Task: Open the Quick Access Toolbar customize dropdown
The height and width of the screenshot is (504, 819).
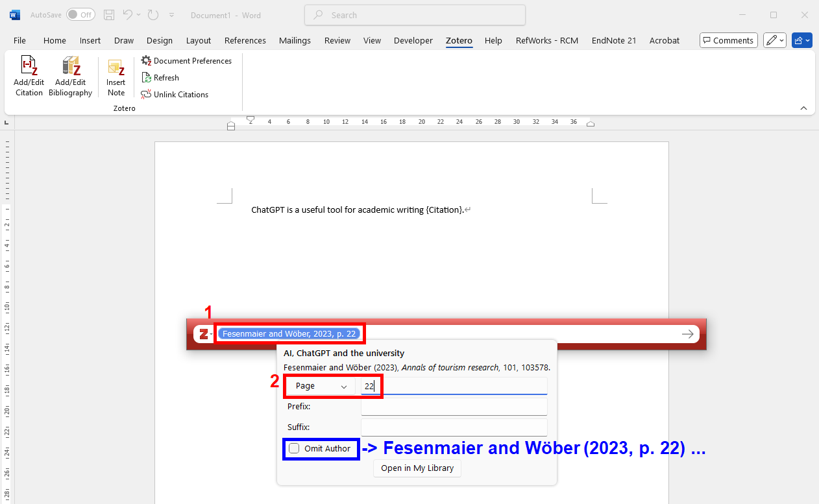Action: pyautogui.click(x=171, y=15)
